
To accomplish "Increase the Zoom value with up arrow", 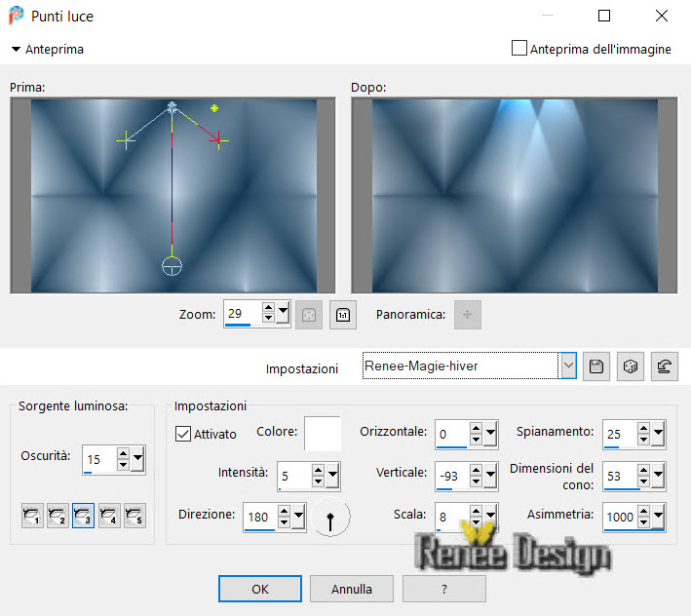I will pos(268,307).
